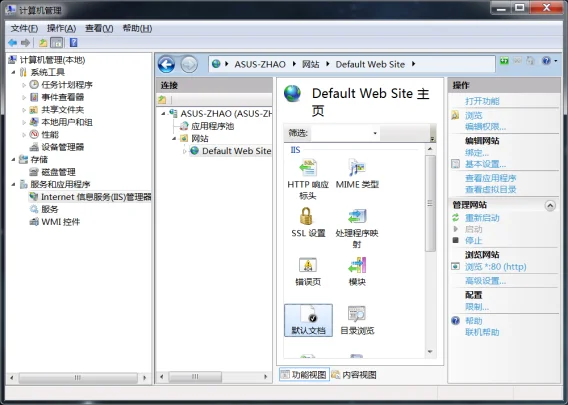
Task: Collapse the 系统工具 tree node
Action: (13, 72)
